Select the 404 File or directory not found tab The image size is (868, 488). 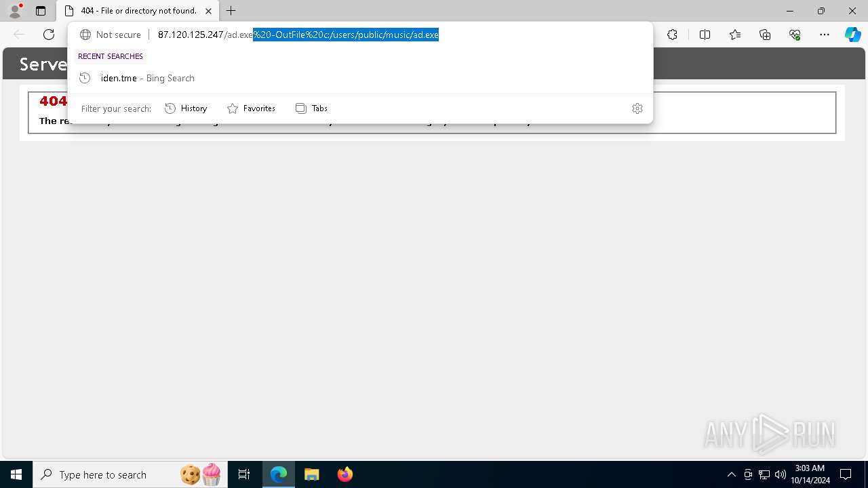138,11
